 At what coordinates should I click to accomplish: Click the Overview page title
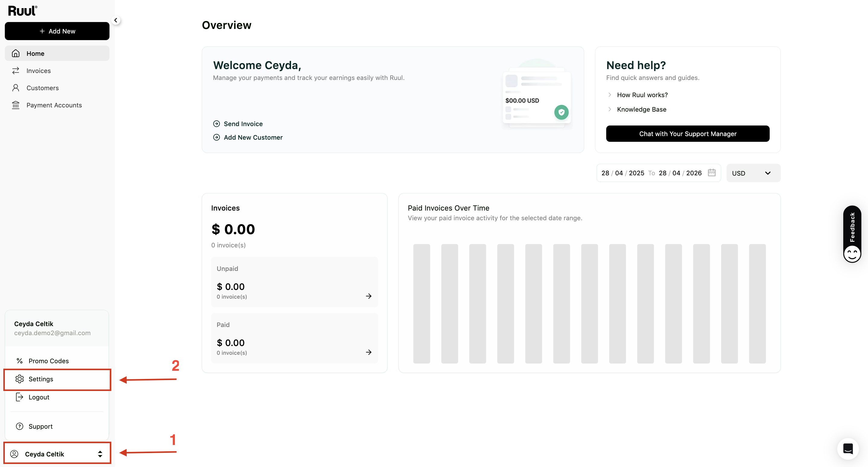tap(227, 25)
